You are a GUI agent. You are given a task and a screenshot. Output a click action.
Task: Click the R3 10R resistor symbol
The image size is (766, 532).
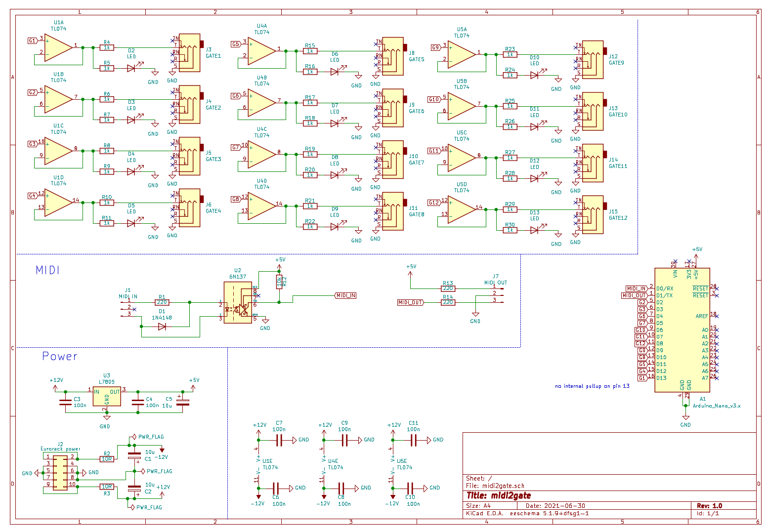tap(107, 487)
